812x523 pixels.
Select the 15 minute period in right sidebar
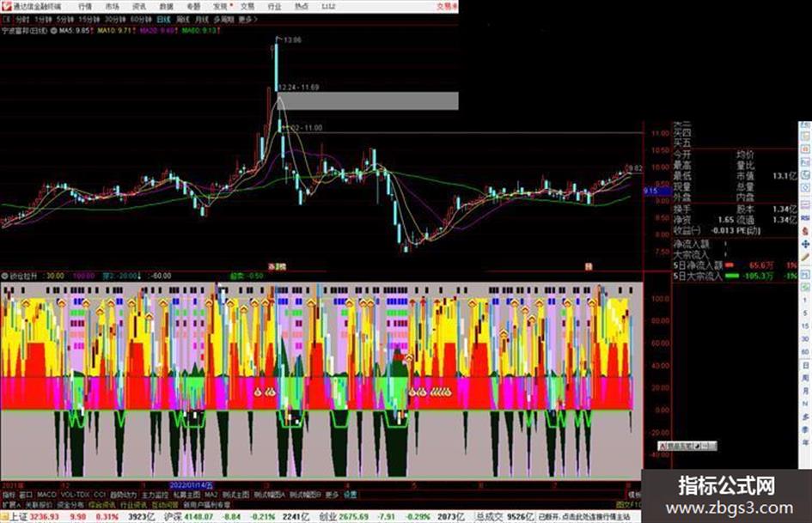tap(805, 326)
